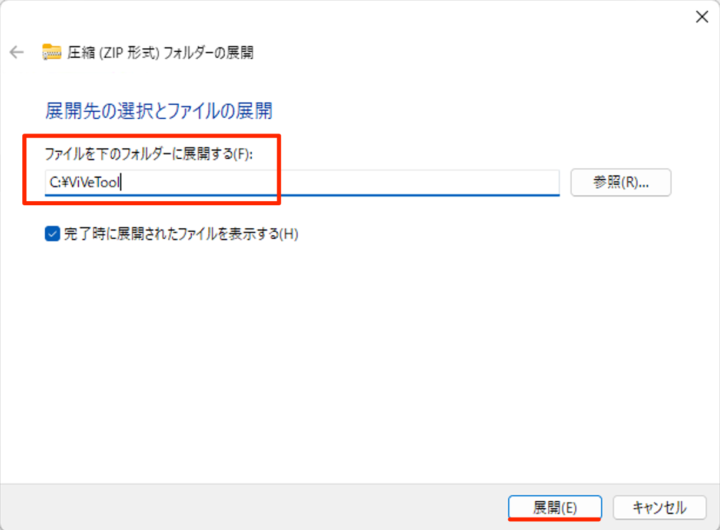Click the check mark inside the blue checkbox

52,234
